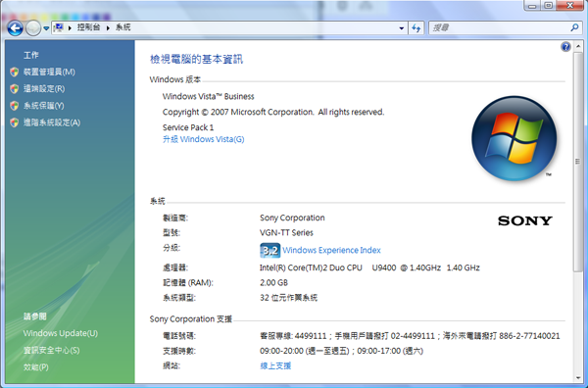Screen dimensions: 588x388
Task: Click the Intel Core 2 Duo processor text
Action: [x=369, y=267]
